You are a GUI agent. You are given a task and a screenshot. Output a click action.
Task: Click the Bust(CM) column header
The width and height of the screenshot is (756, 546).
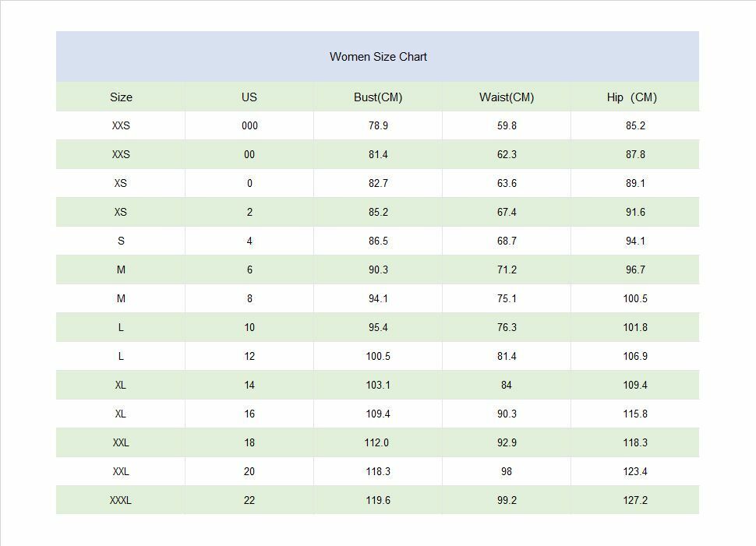(x=378, y=97)
